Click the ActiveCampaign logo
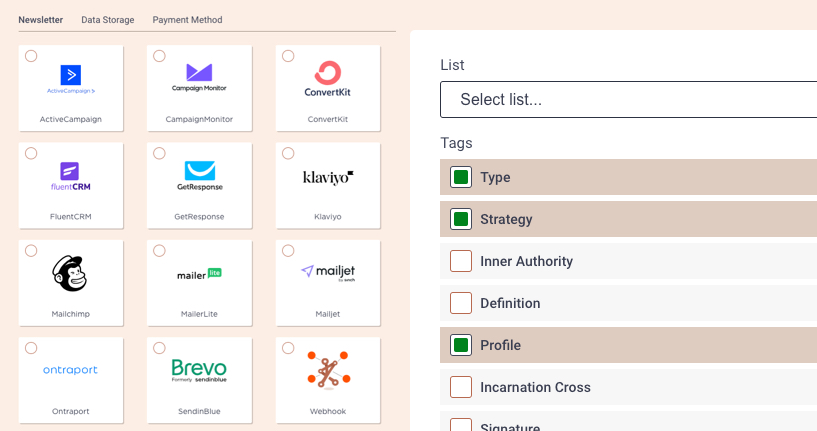The height and width of the screenshot is (431, 817). 71,79
